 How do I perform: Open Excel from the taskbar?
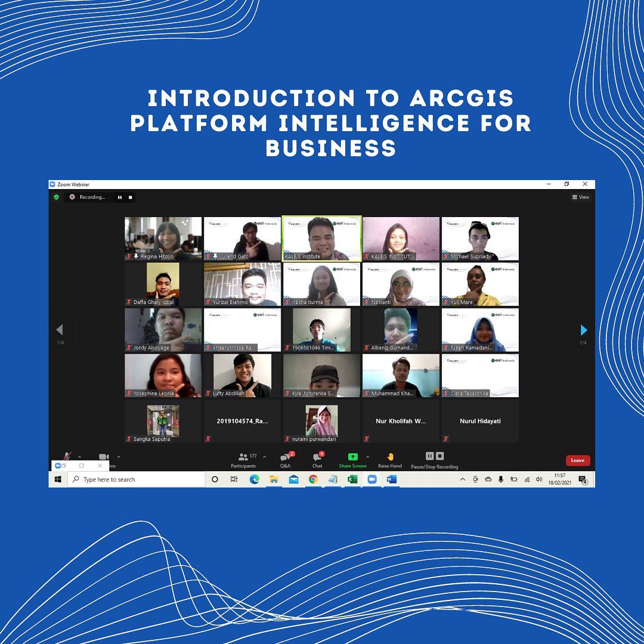[352, 479]
